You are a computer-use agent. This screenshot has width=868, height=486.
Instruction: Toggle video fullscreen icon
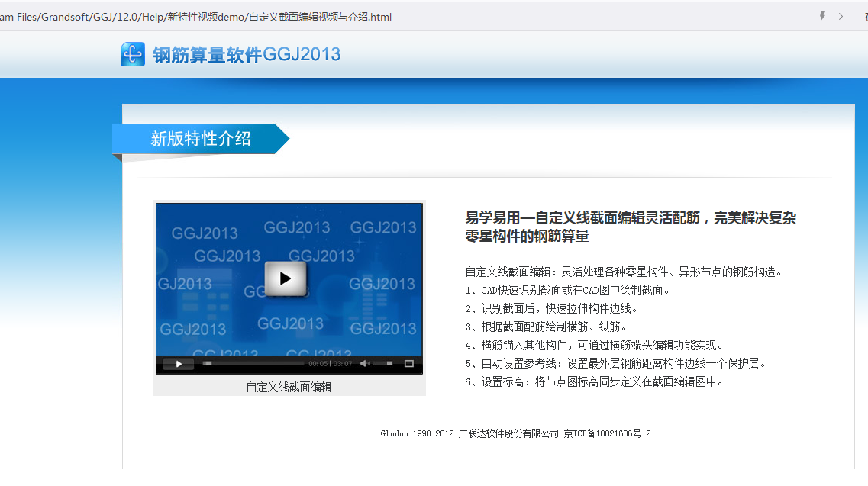409,364
